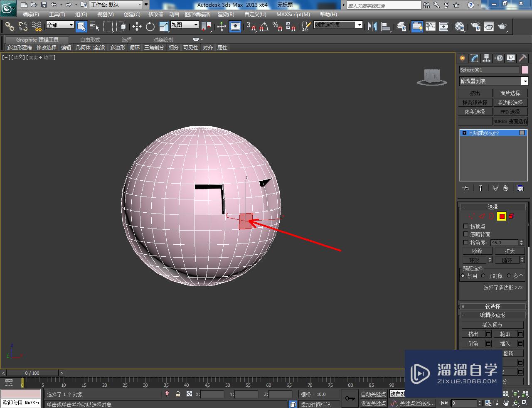Image resolution: width=532 pixels, height=408 pixels.
Task: Enable the 忽略背面 checkbox
Action: 465,234
